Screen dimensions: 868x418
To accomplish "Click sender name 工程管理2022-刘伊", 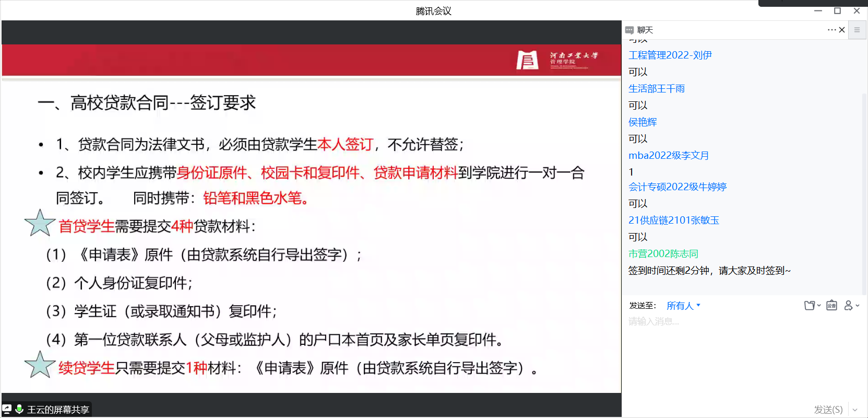I will (x=670, y=55).
